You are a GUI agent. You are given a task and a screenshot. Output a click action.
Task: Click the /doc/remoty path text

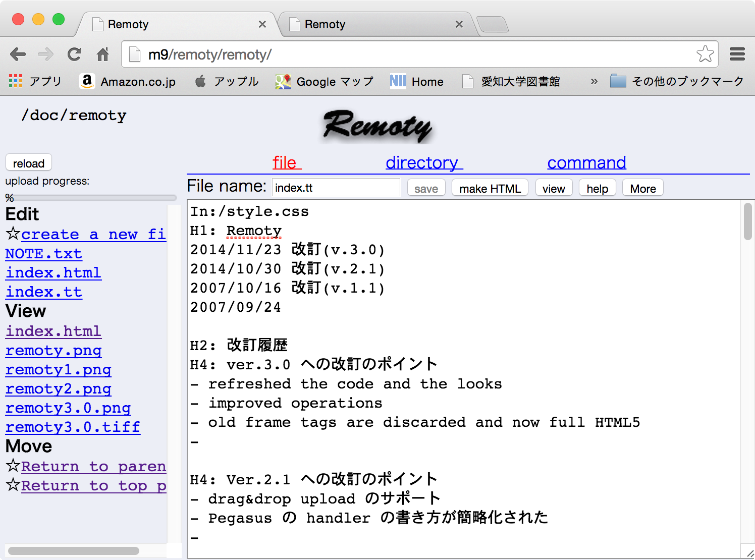[74, 115]
